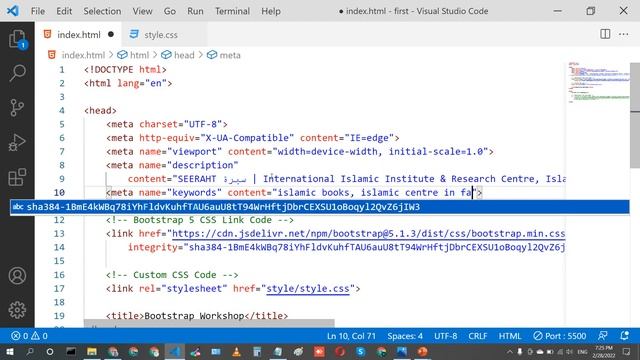Change language mode via HTML
This screenshot has height=360, width=640.
[x=510, y=336]
